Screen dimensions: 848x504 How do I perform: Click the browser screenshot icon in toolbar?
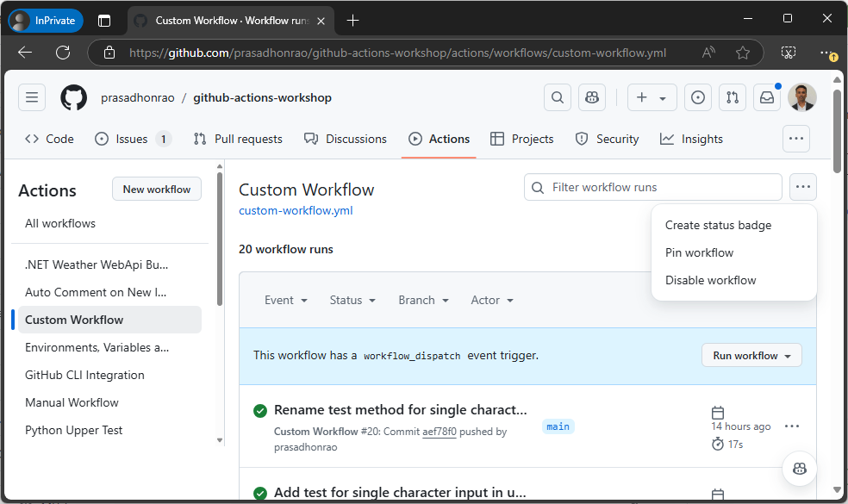(789, 53)
